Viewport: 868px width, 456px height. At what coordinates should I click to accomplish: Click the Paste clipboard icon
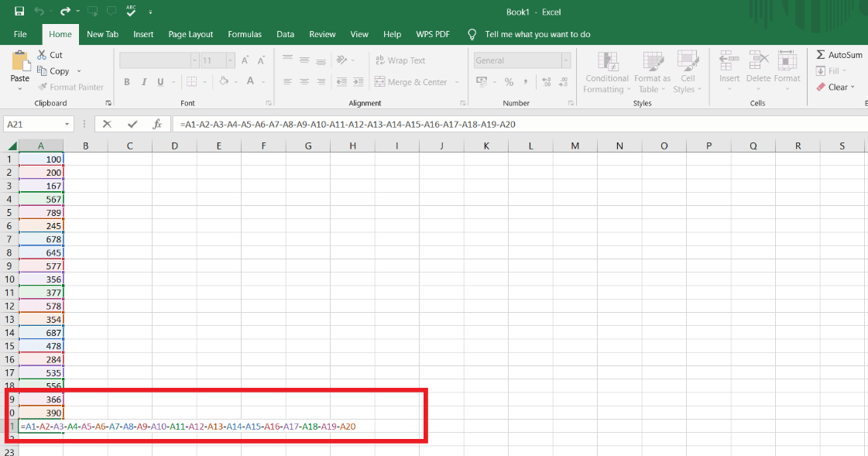click(20, 61)
